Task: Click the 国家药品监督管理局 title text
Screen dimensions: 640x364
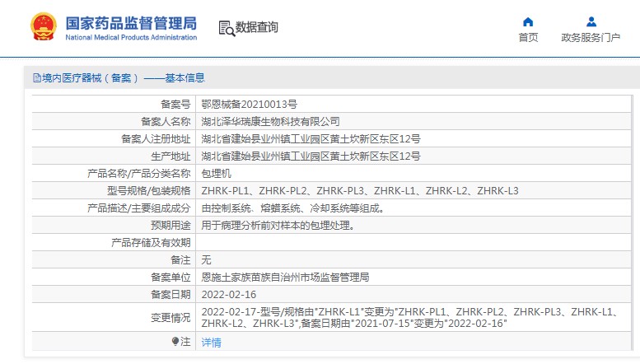Action: tap(131, 22)
